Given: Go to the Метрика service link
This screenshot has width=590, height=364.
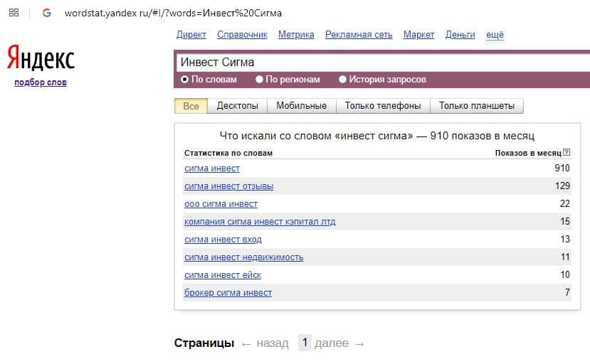Looking at the screenshot, I should pos(296,35).
